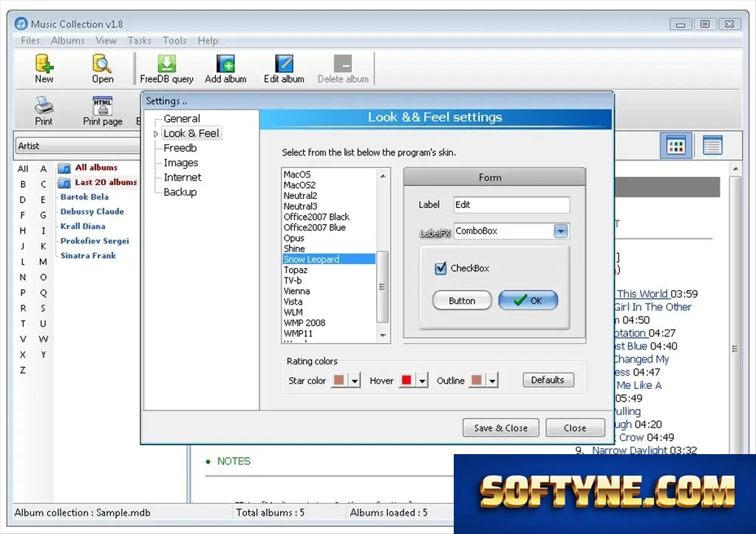Screen dimensions: 756x534
Task: Open the Albums menu
Action: pos(67,41)
